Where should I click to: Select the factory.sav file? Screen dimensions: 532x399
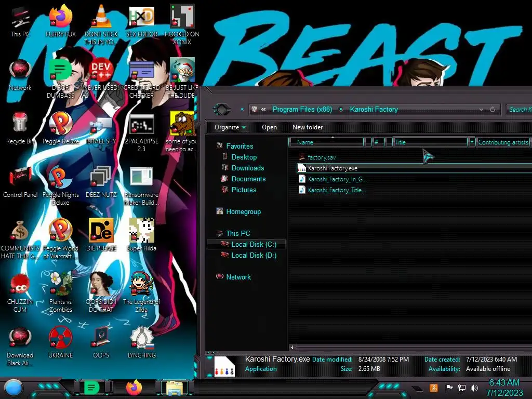(x=322, y=157)
